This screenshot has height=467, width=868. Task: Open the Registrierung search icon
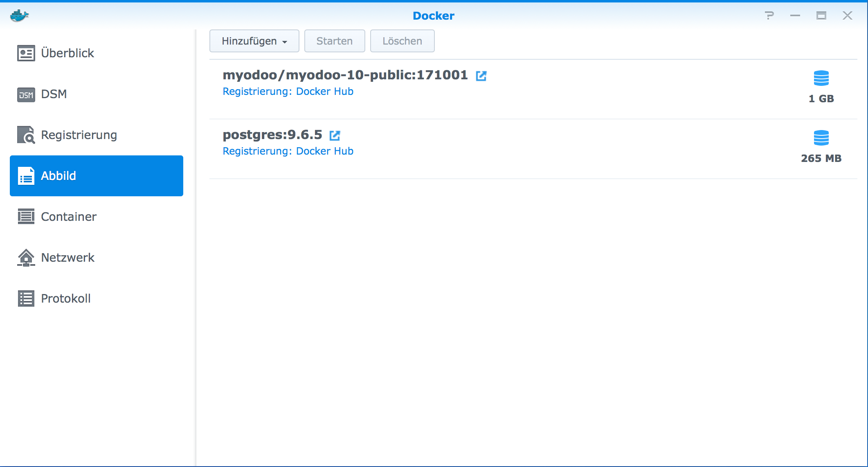(26, 135)
